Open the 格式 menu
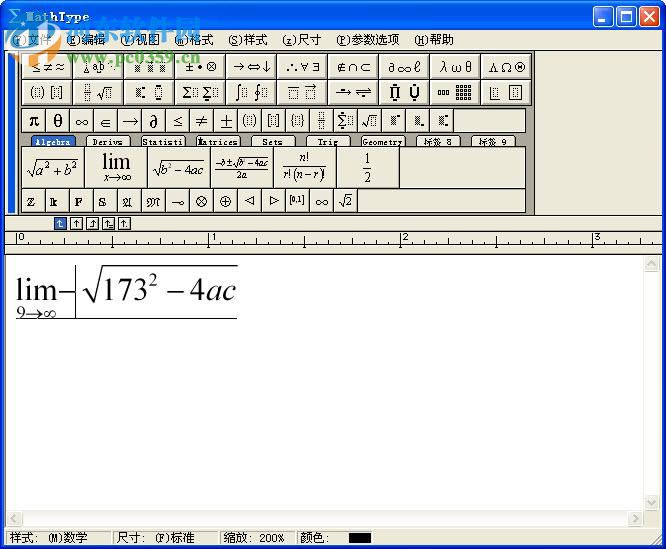 point(194,40)
